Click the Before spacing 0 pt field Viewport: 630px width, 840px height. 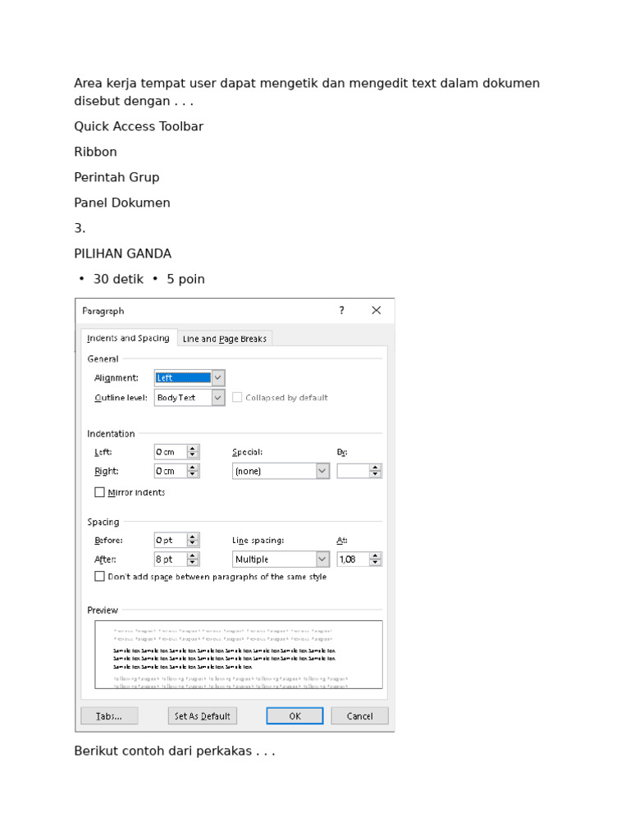(x=171, y=540)
